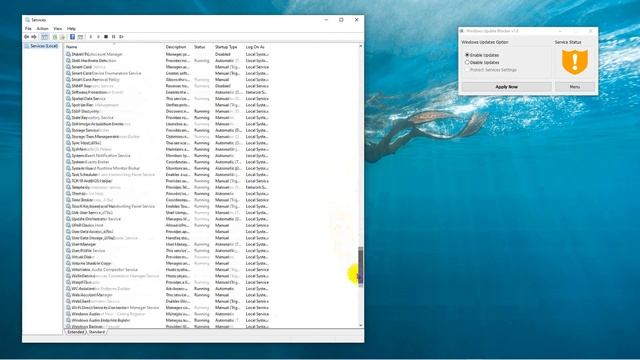Select the Disable Updates radio button
Viewport: 640px width, 360px height.
[x=467, y=62]
